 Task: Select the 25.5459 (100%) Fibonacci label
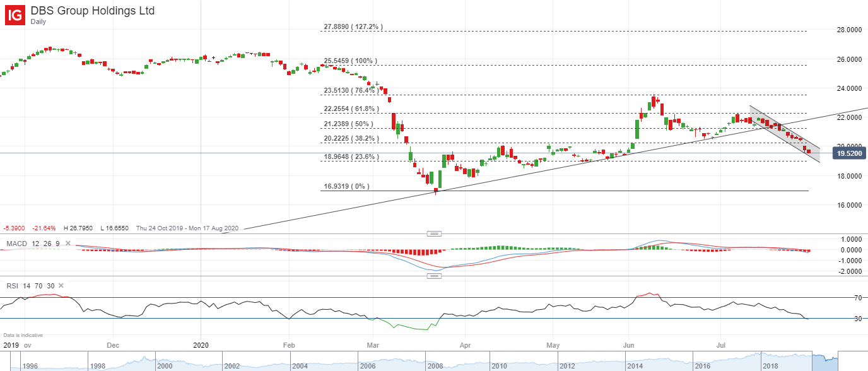tap(350, 61)
